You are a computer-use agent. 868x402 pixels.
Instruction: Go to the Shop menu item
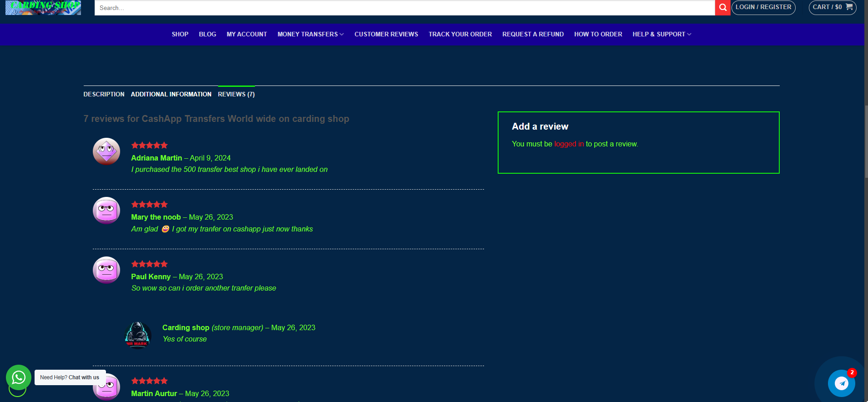tap(180, 34)
